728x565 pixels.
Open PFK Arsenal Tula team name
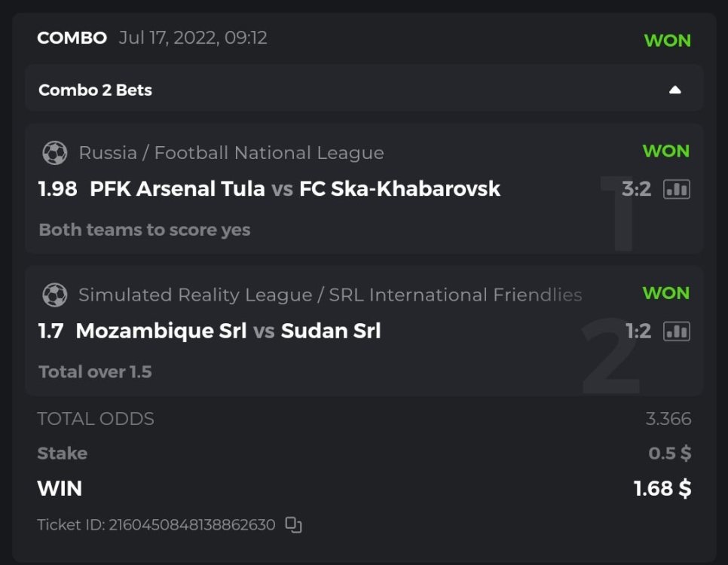[177, 188]
